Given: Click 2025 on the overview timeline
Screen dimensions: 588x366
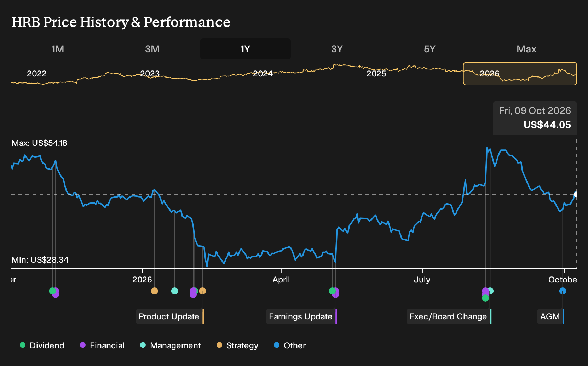Looking at the screenshot, I should click(x=376, y=74).
